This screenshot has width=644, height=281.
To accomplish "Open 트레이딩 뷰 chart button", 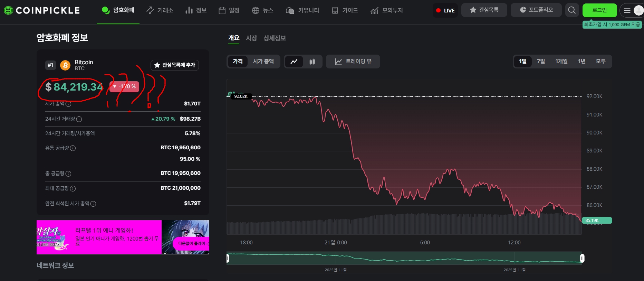I will tap(353, 62).
